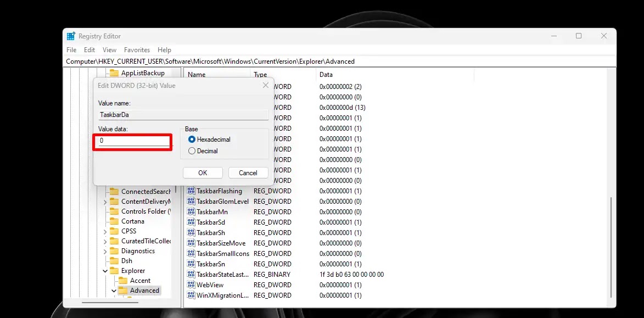
Task: Open the Edit menu
Action: [89, 50]
